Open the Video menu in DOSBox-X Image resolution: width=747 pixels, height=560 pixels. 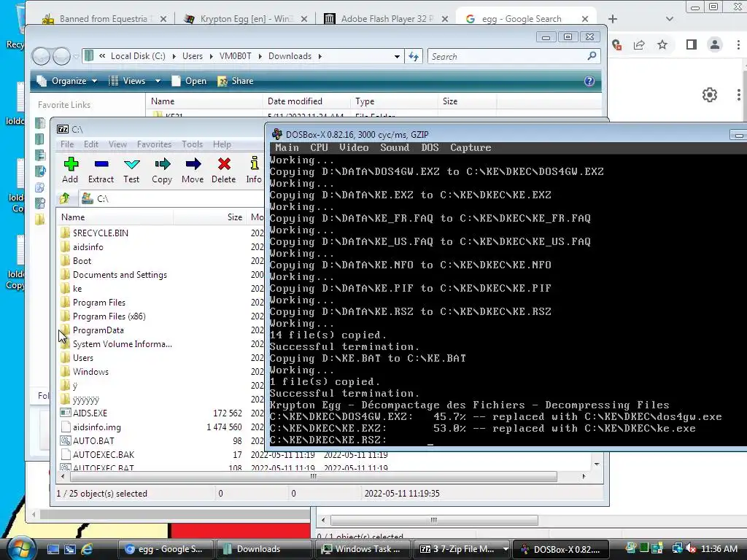(x=354, y=147)
